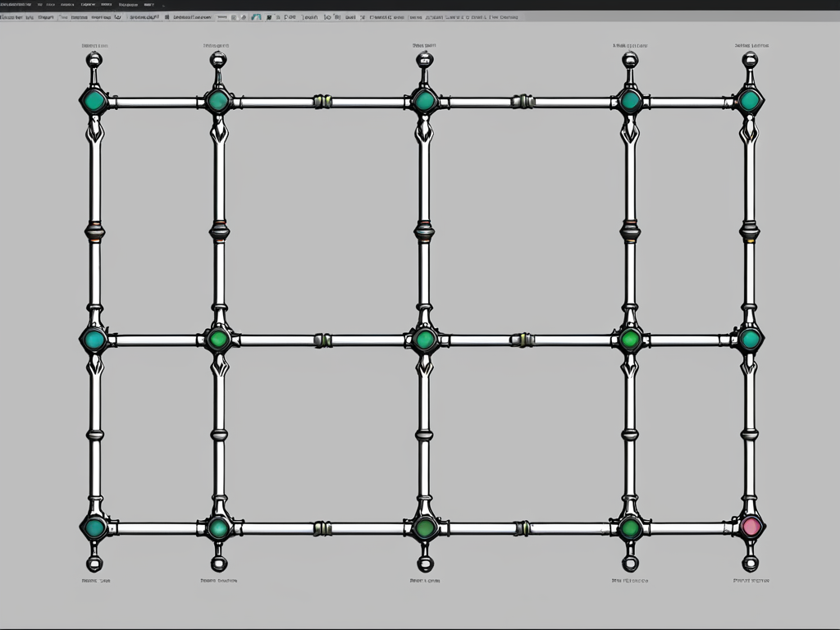
Task: Click the middle-row rightmost teal node
Action: (x=749, y=340)
